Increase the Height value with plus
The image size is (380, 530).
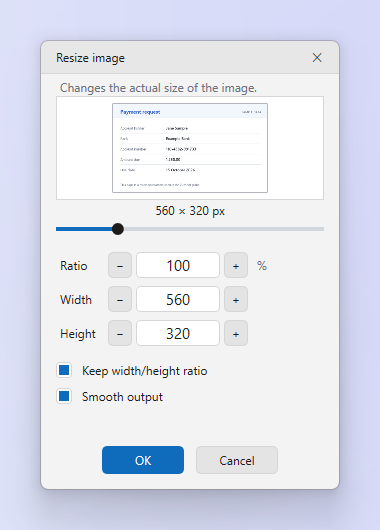point(236,334)
